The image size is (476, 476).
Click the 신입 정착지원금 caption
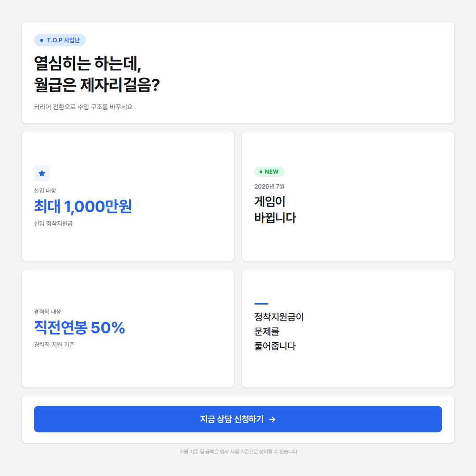pyautogui.click(x=53, y=223)
